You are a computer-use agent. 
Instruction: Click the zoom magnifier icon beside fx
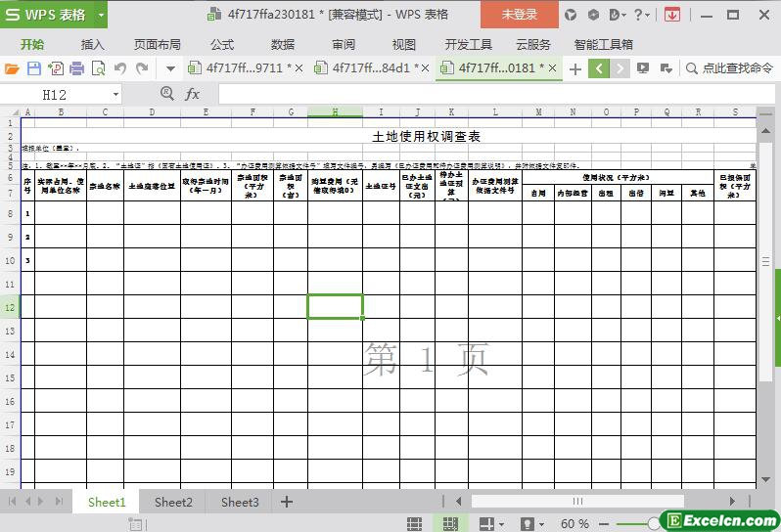pos(166,94)
